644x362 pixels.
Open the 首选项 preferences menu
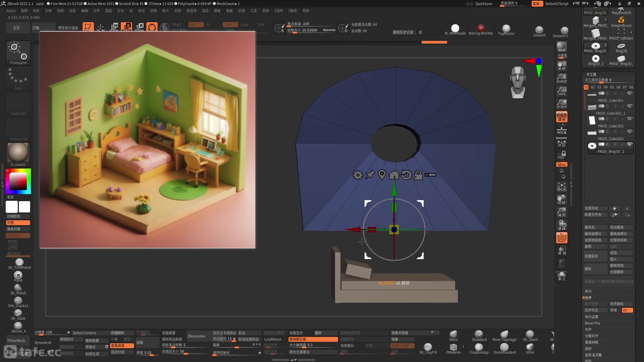click(x=192, y=11)
